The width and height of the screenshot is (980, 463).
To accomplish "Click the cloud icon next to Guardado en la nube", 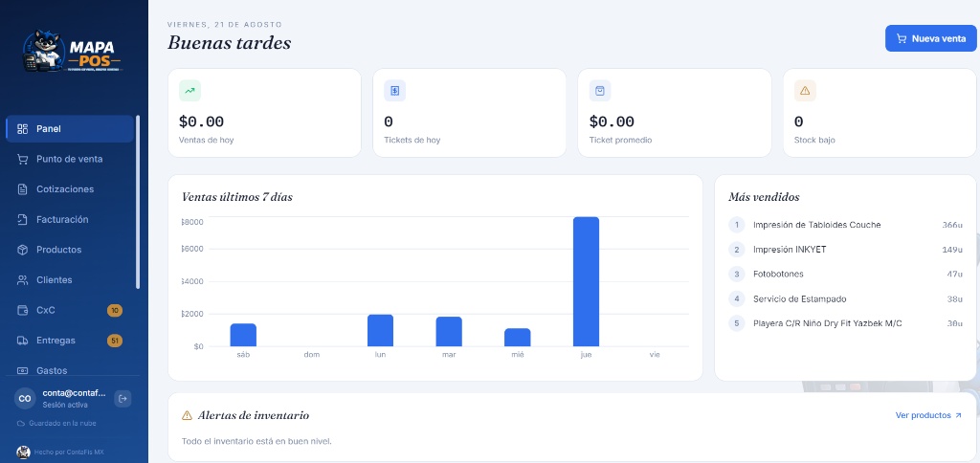I will [x=21, y=424].
